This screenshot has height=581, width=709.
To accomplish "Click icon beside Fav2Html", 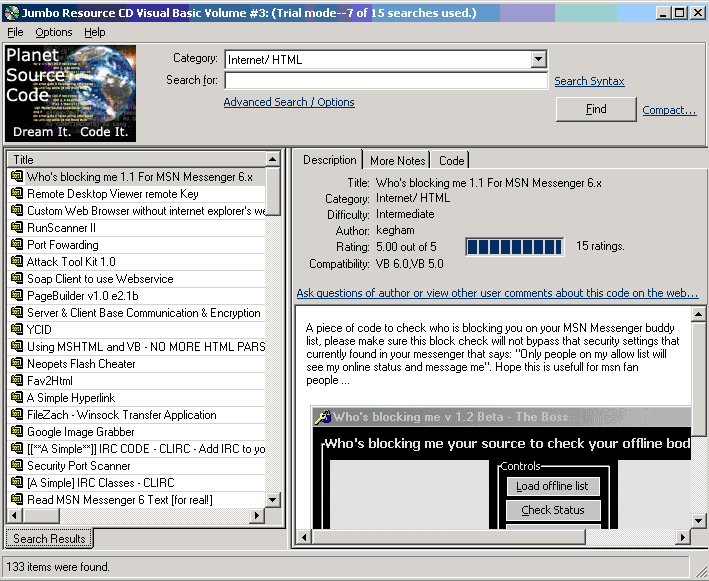I will [17, 380].
